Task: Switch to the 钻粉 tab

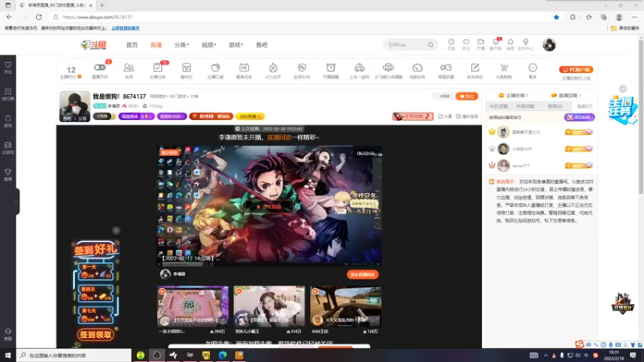Action: point(584,106)
